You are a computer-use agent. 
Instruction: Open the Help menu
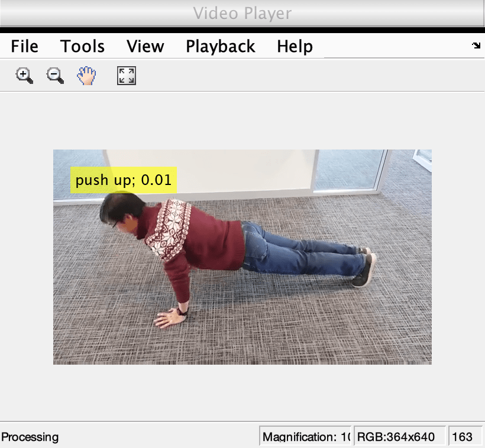point(295,46)
